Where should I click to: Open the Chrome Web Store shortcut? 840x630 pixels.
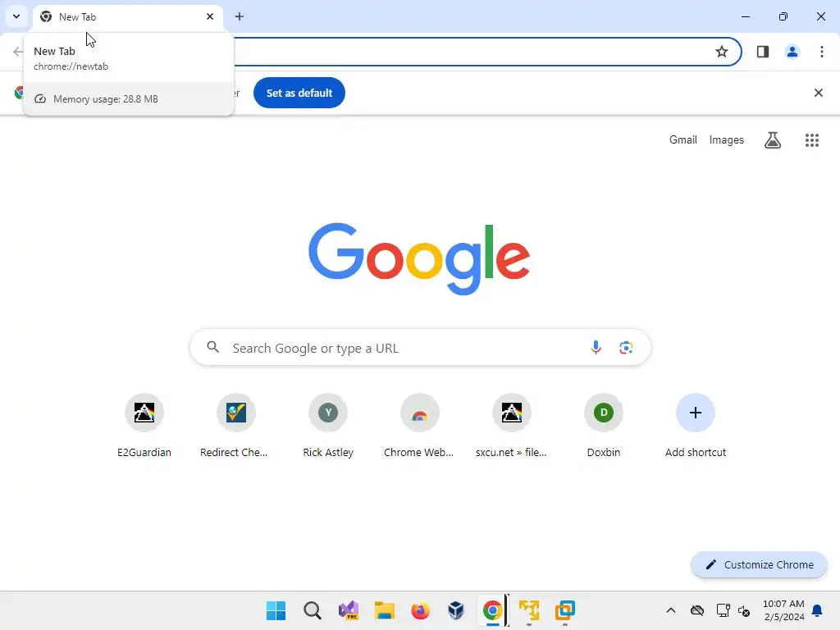point(419,426)
